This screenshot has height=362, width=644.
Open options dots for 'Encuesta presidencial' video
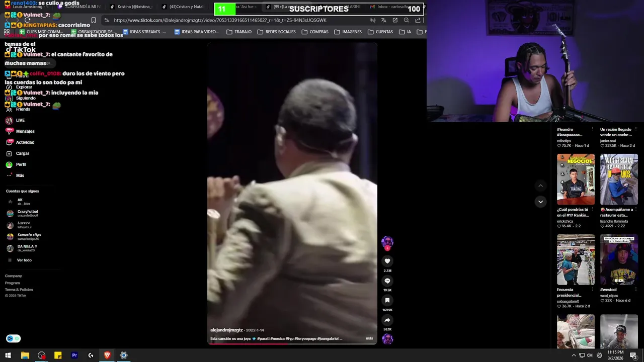592,290
